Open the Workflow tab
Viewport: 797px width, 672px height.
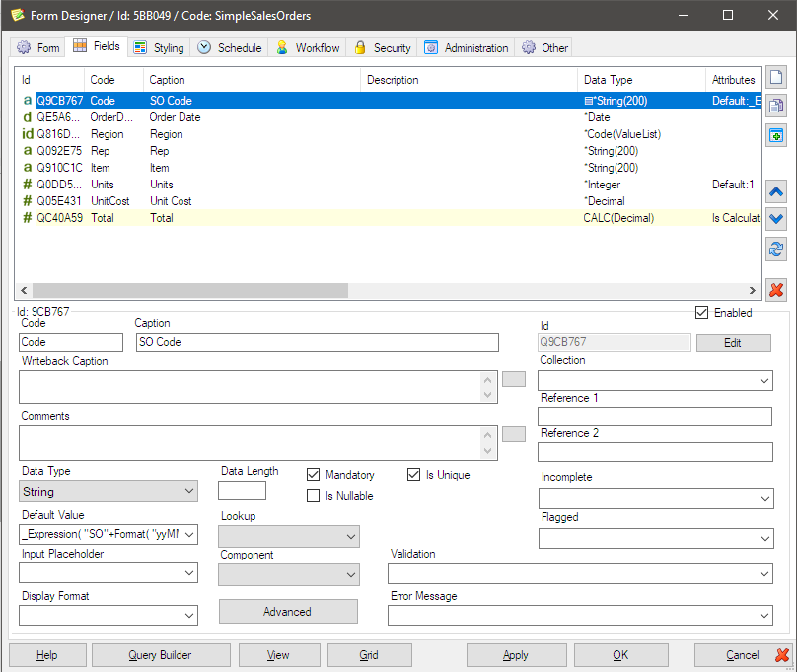tap(307, 47)
